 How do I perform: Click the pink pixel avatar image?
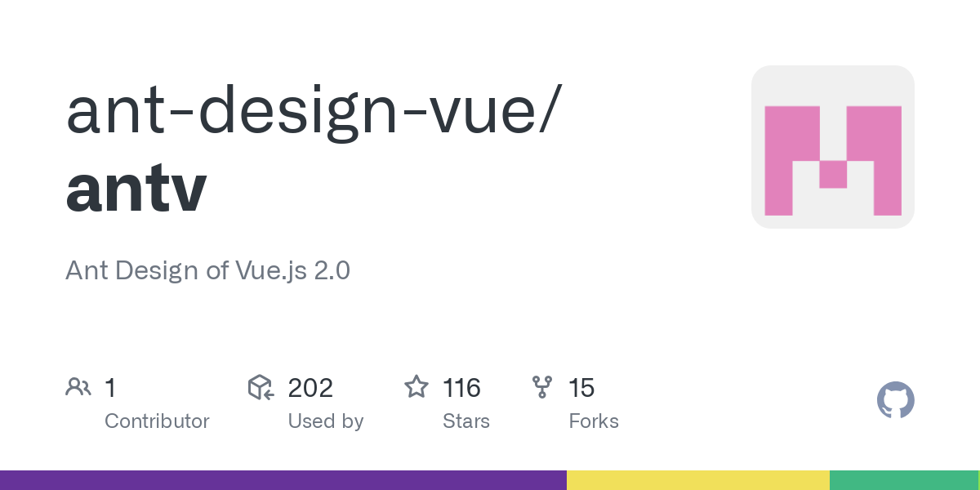(832, 147)
